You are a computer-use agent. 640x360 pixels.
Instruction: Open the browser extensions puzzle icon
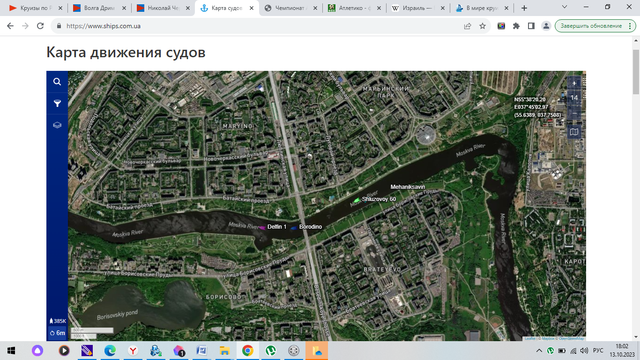tap(516, 26)
